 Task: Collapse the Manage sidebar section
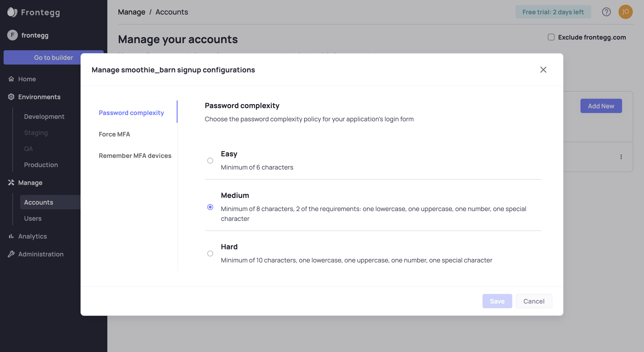pos(30,183)
